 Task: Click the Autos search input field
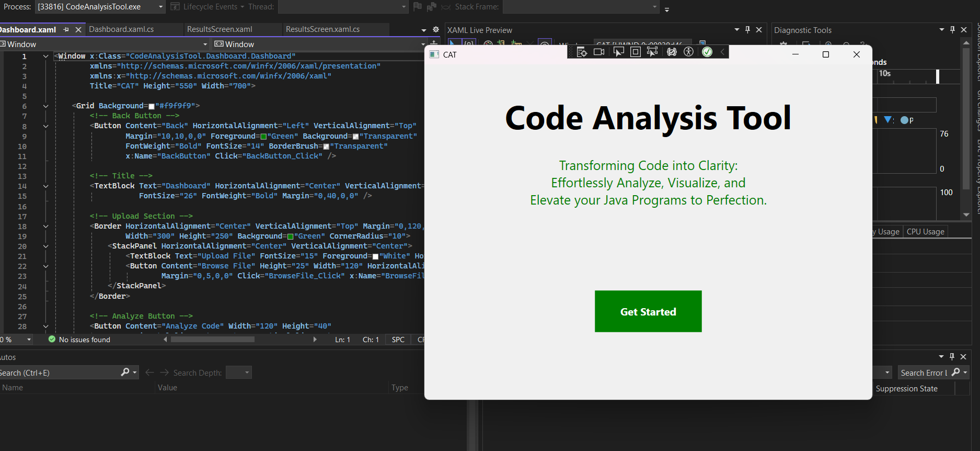pos(60,373)
